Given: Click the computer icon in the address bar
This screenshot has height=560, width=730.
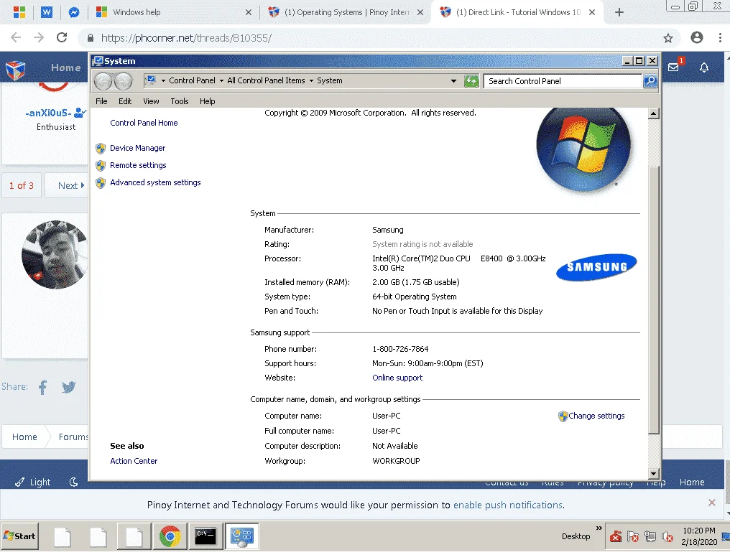Looking at the screenshot, I should coord(150,80).
